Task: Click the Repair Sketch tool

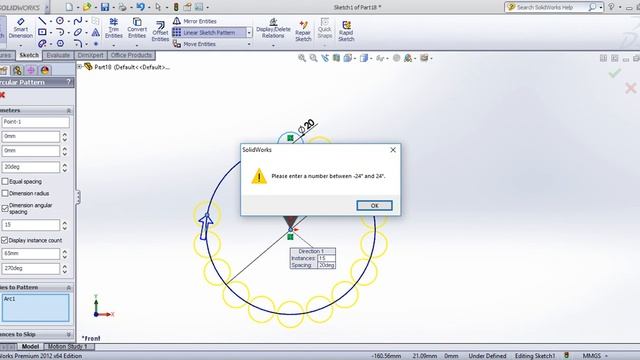Action: point(303,31)
